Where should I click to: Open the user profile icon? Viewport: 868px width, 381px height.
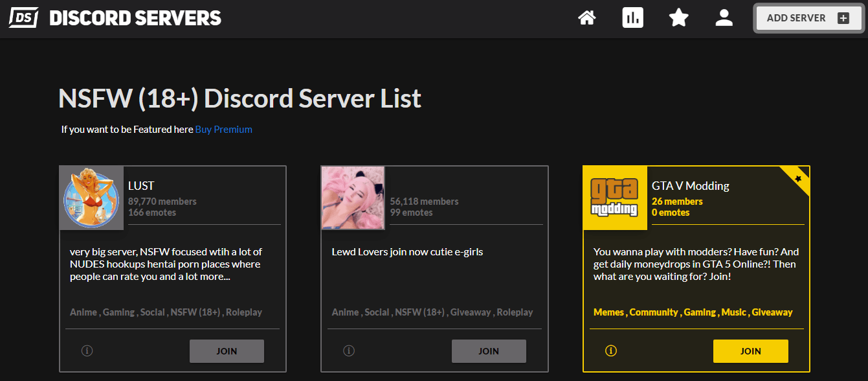coord(724,18)
